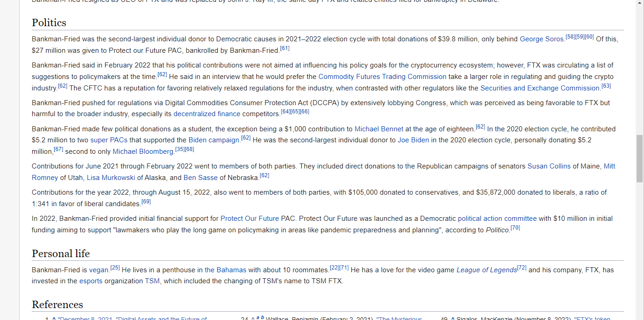Open citation 62 after 'Nebraska'
Viewport: 644px width, 320px height.
click(265, 175)
